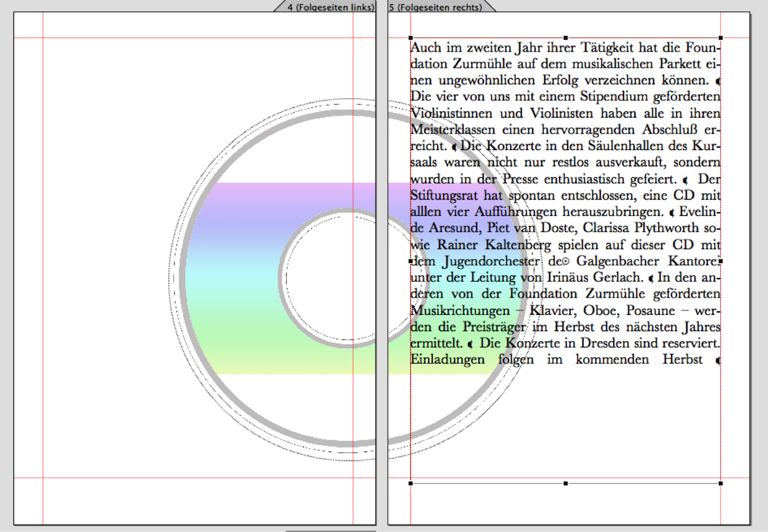The image size is (768, 532).
Task: Click the text frame's bottom-left corner handle
Action: click(x=411, y=483)
